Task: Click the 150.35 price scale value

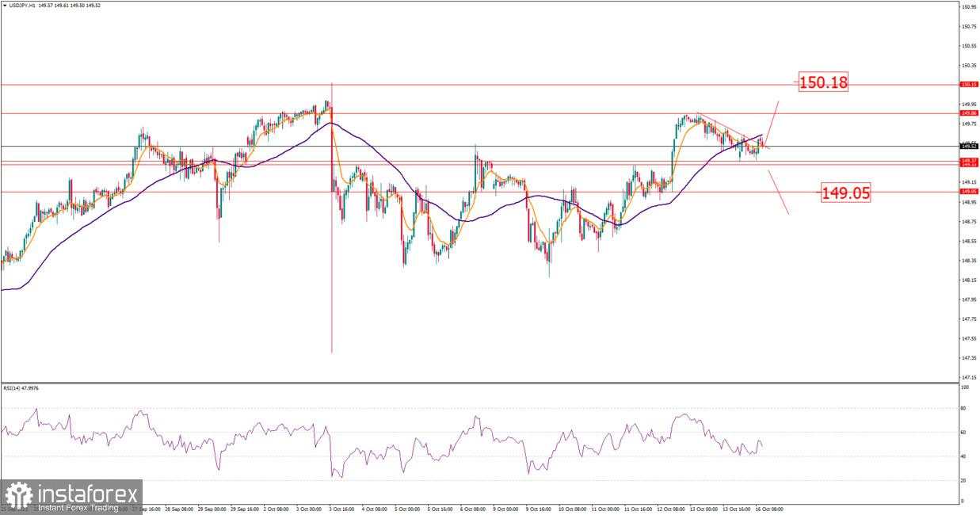Action: coord(968,66)
